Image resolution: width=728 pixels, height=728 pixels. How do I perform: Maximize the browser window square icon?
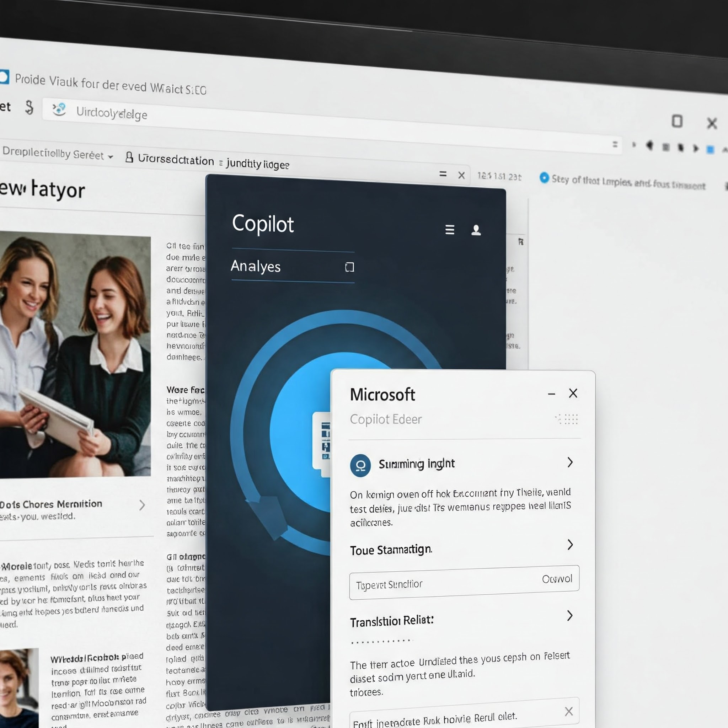tap(677, 121)
